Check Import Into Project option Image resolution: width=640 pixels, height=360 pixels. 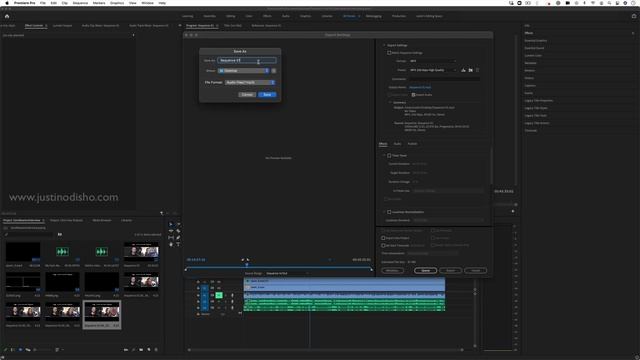pyautogui.click(x=383, y=238)
